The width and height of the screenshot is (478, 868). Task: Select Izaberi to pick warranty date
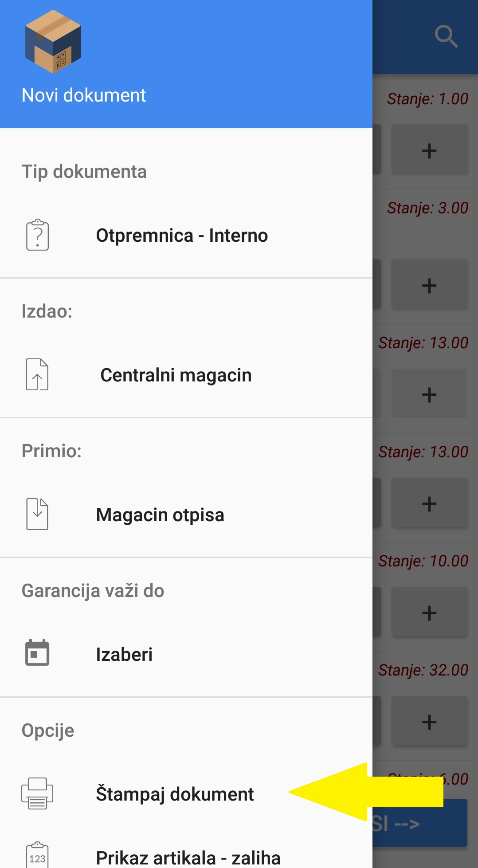click(x=124, y=655)
